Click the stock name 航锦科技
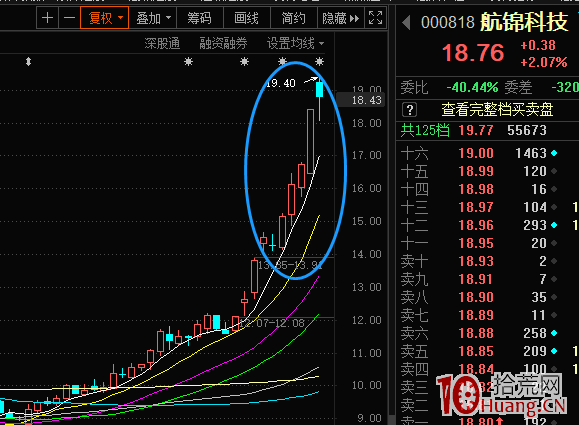The image size is (579, 425). pos(524,22)
